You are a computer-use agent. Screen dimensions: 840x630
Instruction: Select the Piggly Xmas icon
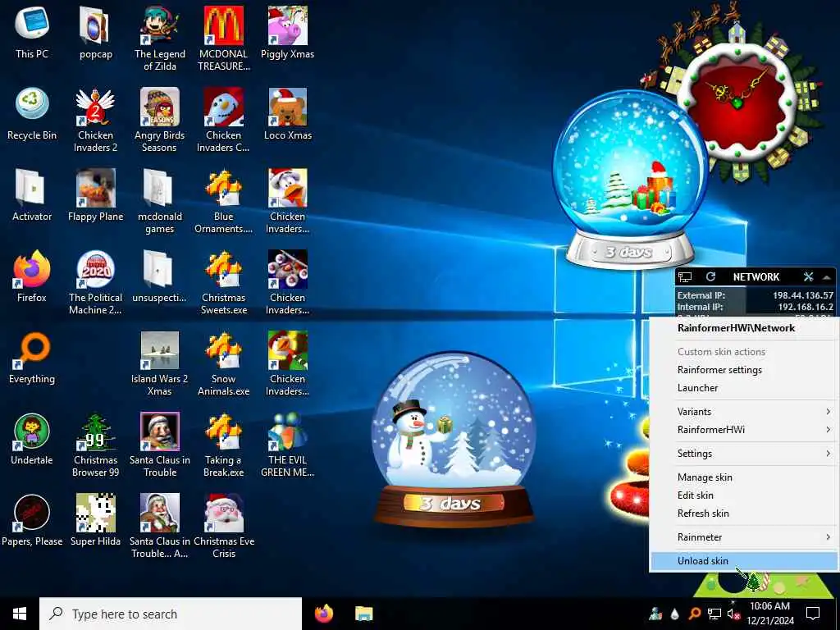coord(288,32)
